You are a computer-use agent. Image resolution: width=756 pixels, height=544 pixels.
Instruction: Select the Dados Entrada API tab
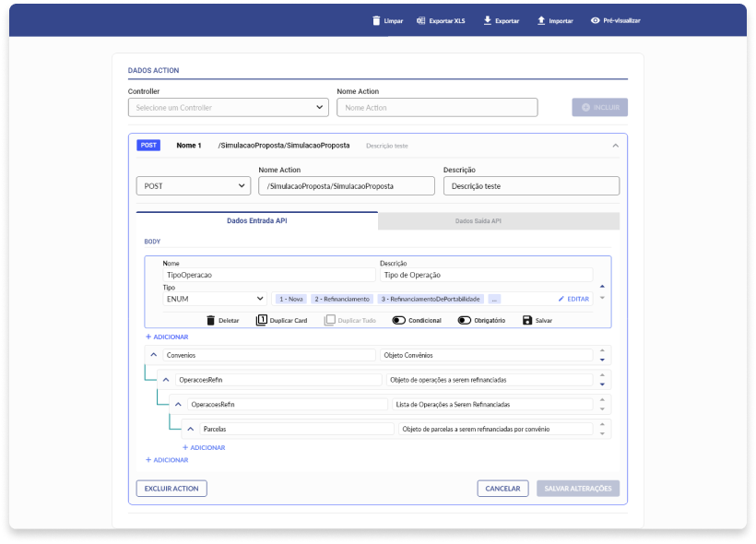(257, 221)
